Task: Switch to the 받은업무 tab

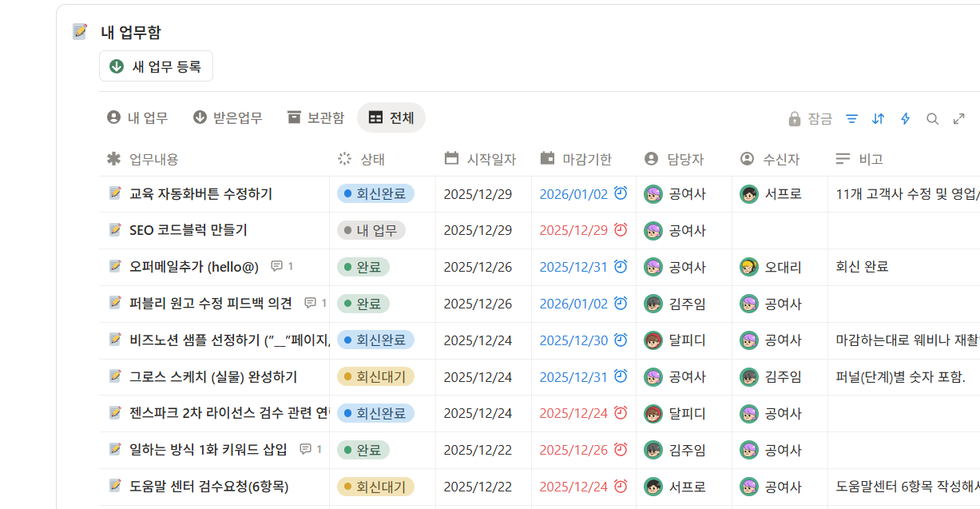Action: tap(229, 117)
